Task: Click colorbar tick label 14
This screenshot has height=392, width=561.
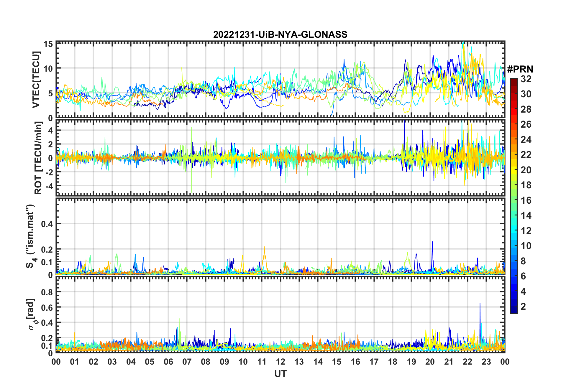Action: click(x=526, y=215)
